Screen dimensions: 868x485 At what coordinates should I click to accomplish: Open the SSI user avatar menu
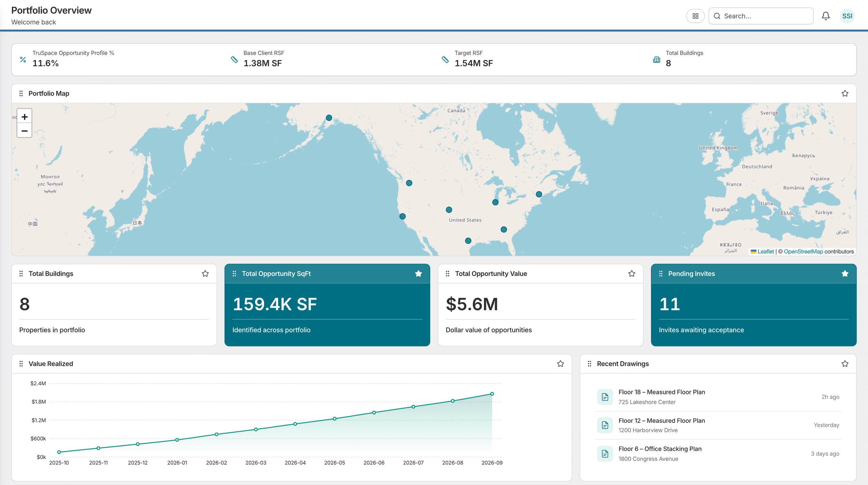(x=847, y=16)
